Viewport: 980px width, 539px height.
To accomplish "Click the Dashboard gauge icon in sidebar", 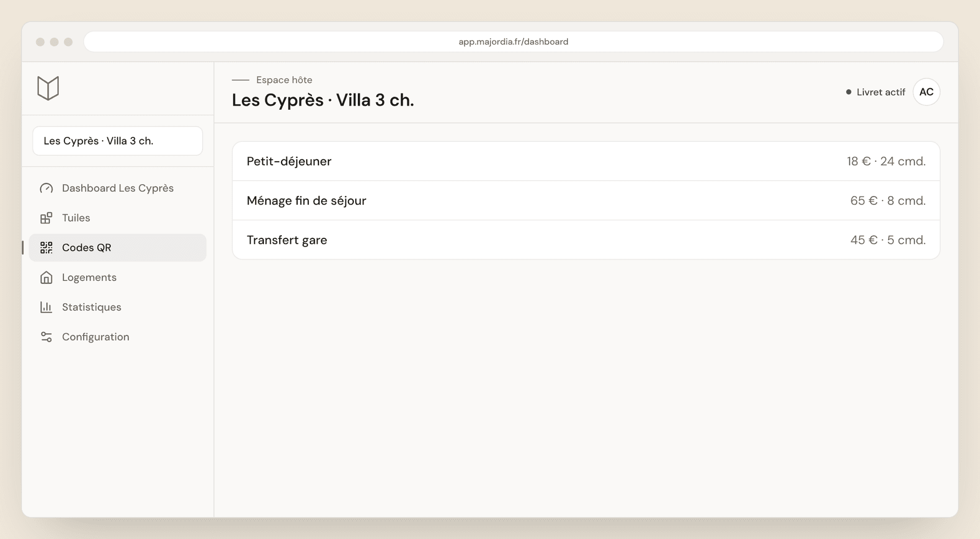I will click(46, 188).
